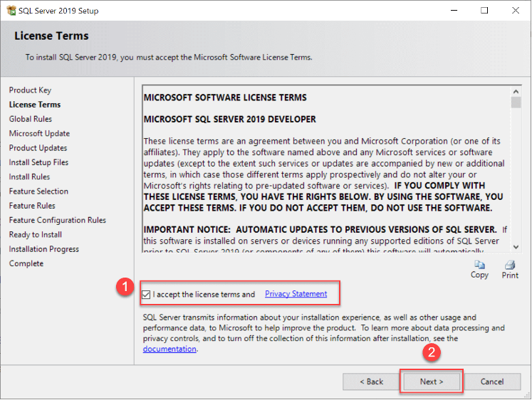The height and width of the screenshot is (400, 532).
Task: Click the MICROSOFT SQL SERVER 2019 DEVELOPER heading
Action: coord(230,120)
